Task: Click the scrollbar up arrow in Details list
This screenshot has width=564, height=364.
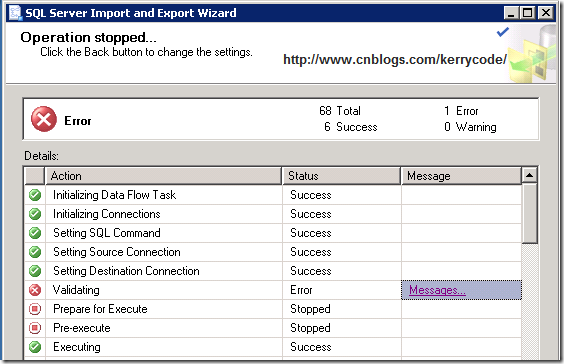Action: click(529, 176)
